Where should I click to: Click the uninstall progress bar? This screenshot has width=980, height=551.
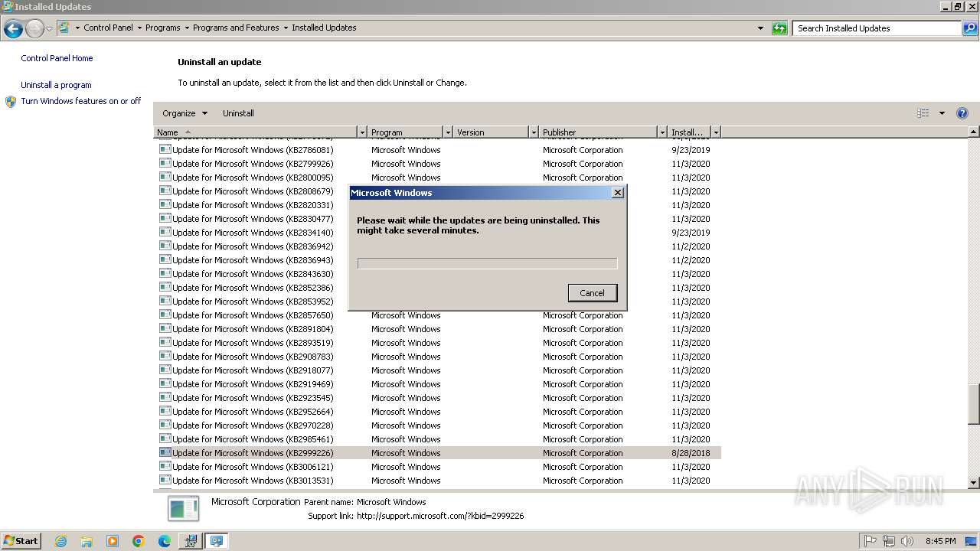coord(487,263)
